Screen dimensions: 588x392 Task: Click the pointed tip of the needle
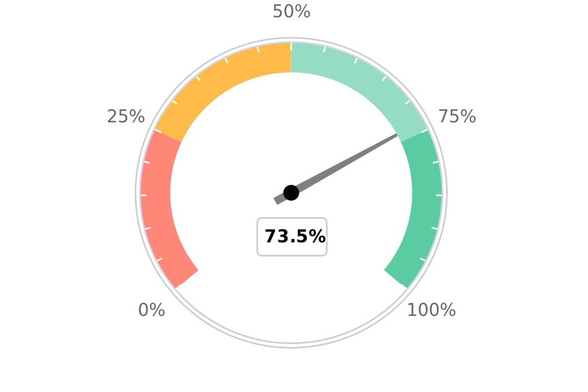pyautogui.click(x=399, y=136)
